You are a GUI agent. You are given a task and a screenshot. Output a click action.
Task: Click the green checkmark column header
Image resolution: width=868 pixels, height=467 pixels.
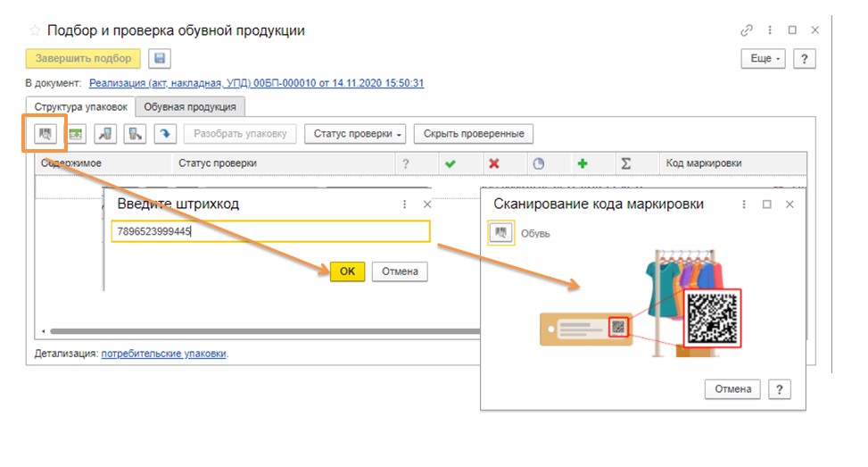pos(451,163)
